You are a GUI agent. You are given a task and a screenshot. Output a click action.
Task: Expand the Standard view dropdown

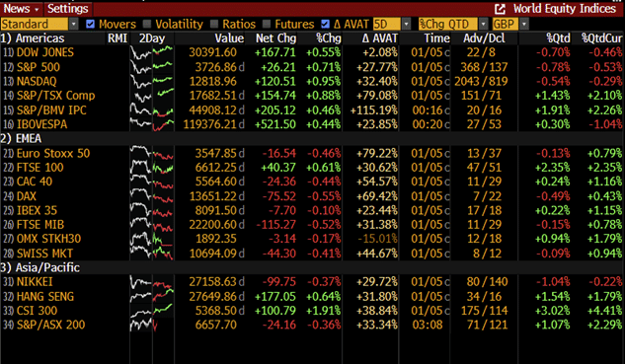click(x=74, y=24)
